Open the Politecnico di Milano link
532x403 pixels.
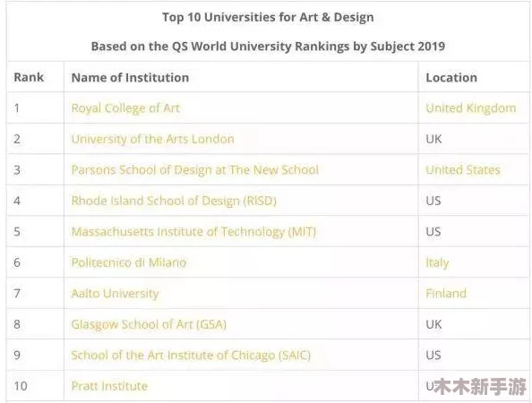pos(129,262)
